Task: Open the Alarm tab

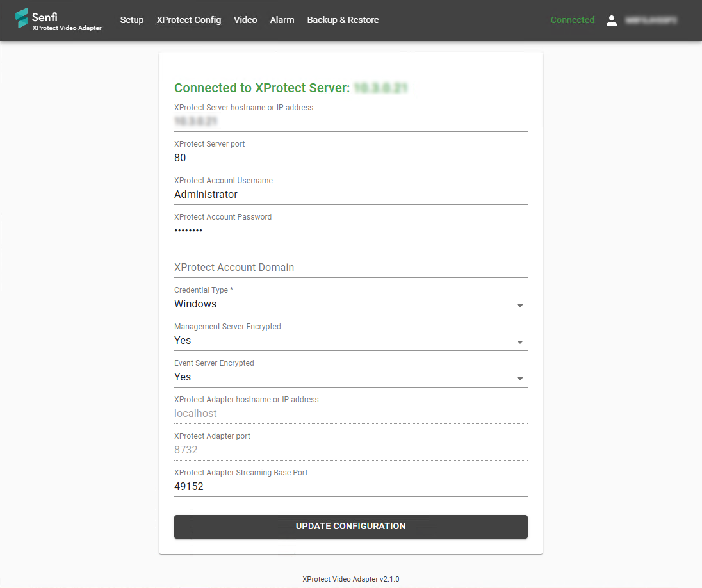Action: click(282, 20)
